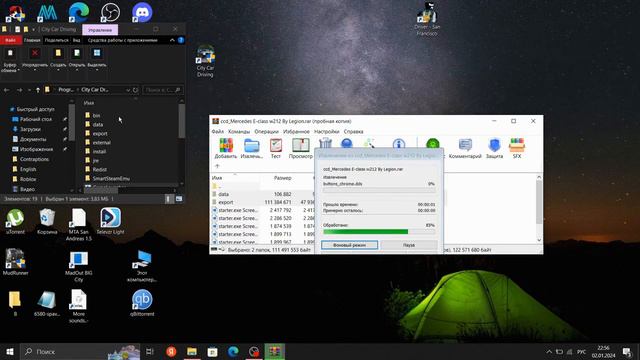Click the green Обработано progress bar
The image size is (640, 360).
point(379,231)
